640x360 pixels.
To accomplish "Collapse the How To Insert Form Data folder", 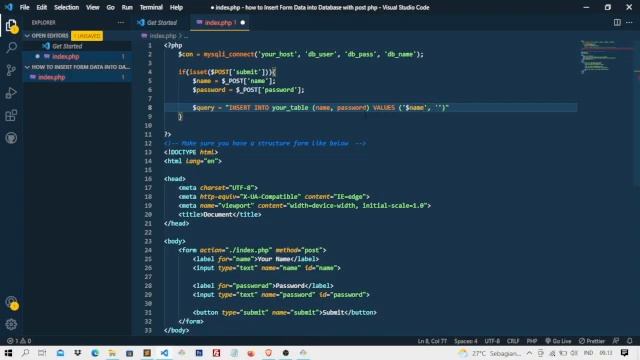I will [x=78, y=67].
